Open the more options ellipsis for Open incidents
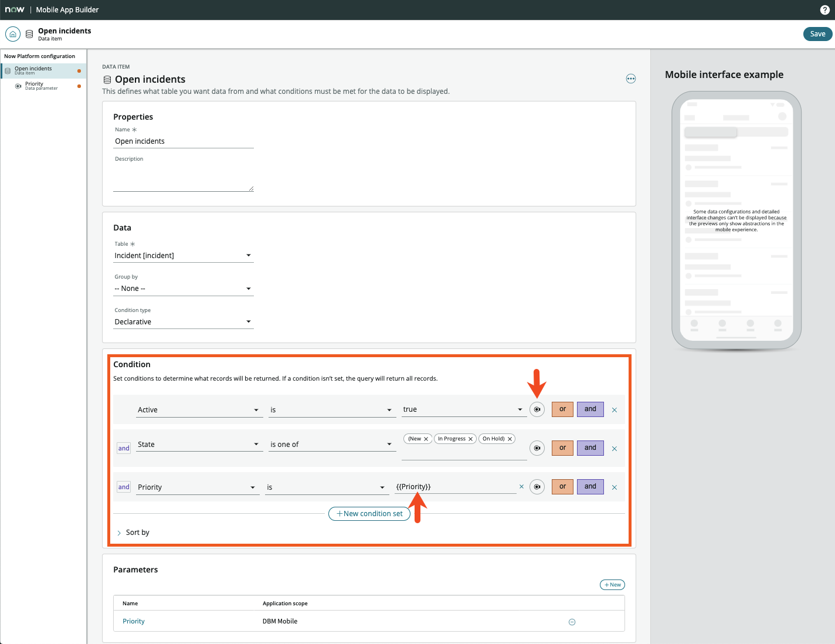Screen dimensions: 835x644 (x=631, y=79)
